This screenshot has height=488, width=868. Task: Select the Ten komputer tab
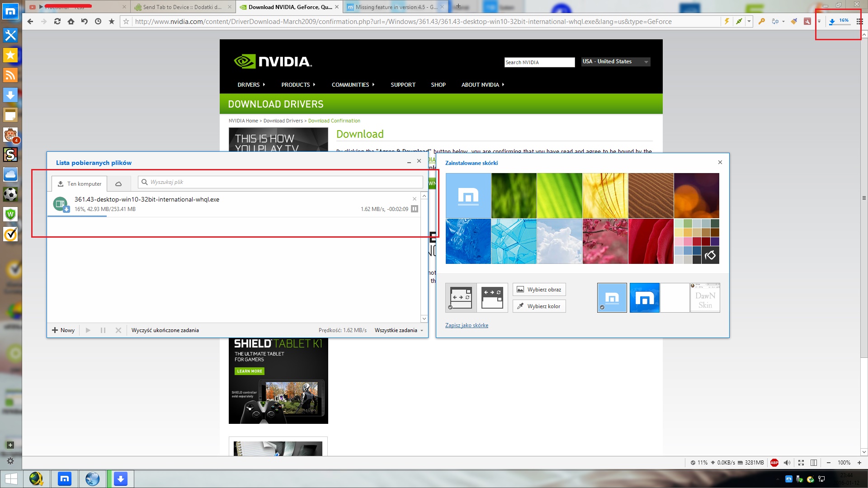click(80, 183)
